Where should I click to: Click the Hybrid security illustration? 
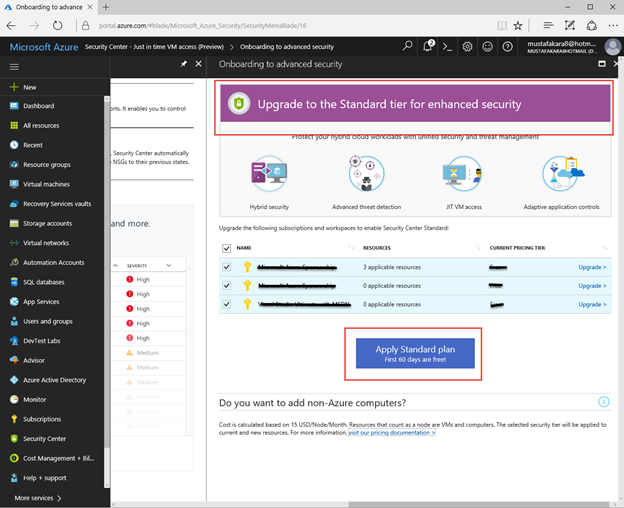coord(269,174)
